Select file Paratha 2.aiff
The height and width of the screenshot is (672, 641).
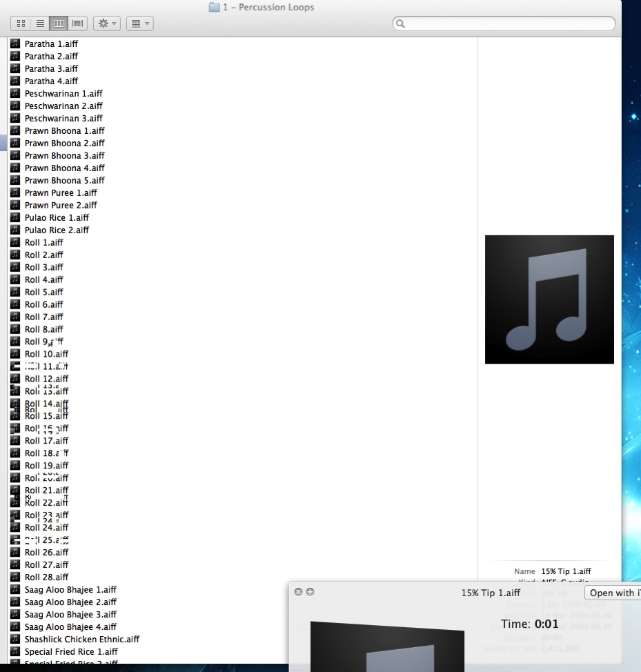tap(51, 56)
